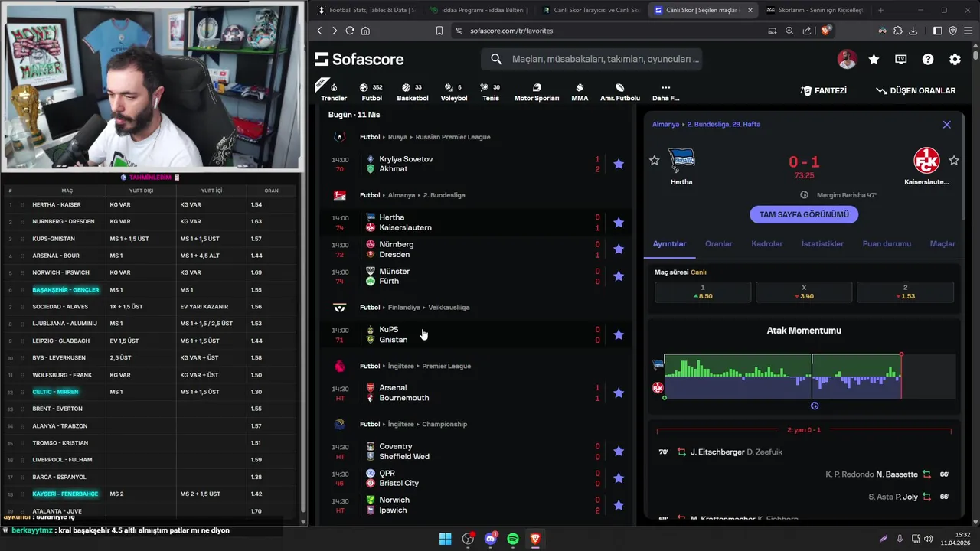Open the Sofascore favorites star in header
This screenshot has width=980, height=551.
pyautogui.click(x=874, y=59)
